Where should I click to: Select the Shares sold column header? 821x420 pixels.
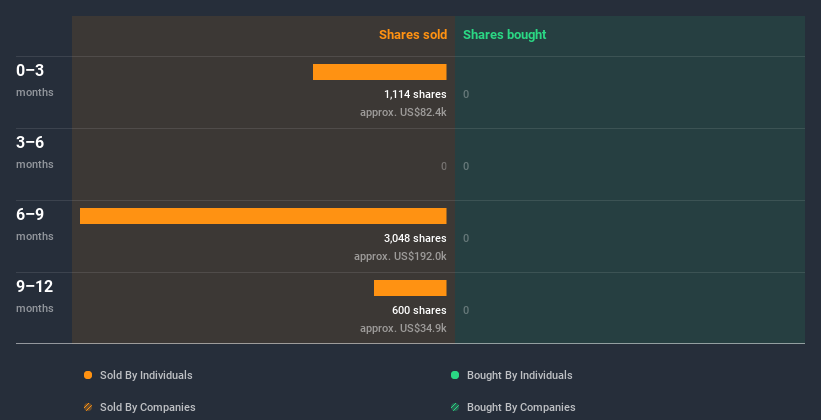click(x=412, y=35)
